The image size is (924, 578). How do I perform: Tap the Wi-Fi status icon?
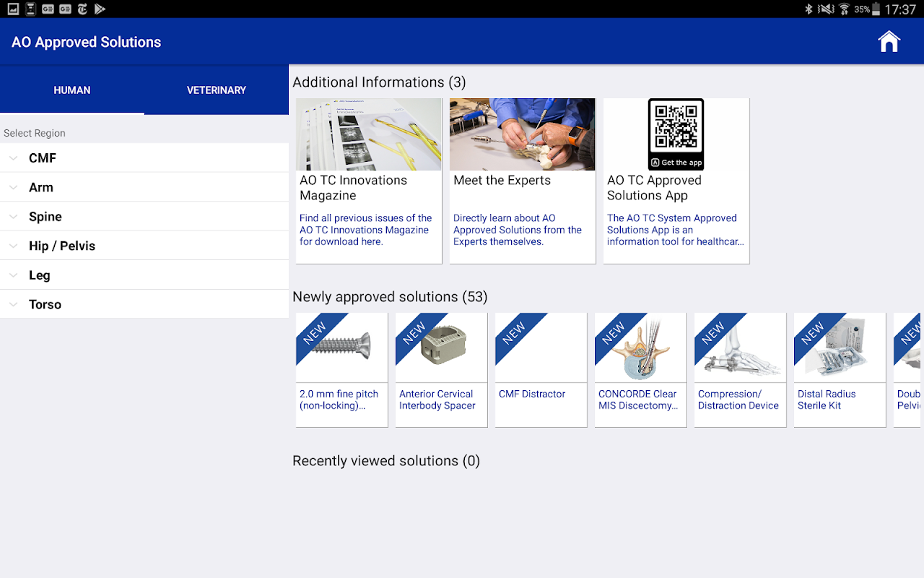(844, 9)
